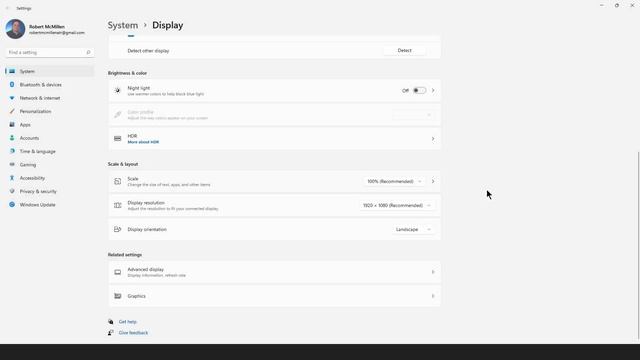
Task: Click the Windows Update icon
Action: point(12,204)
